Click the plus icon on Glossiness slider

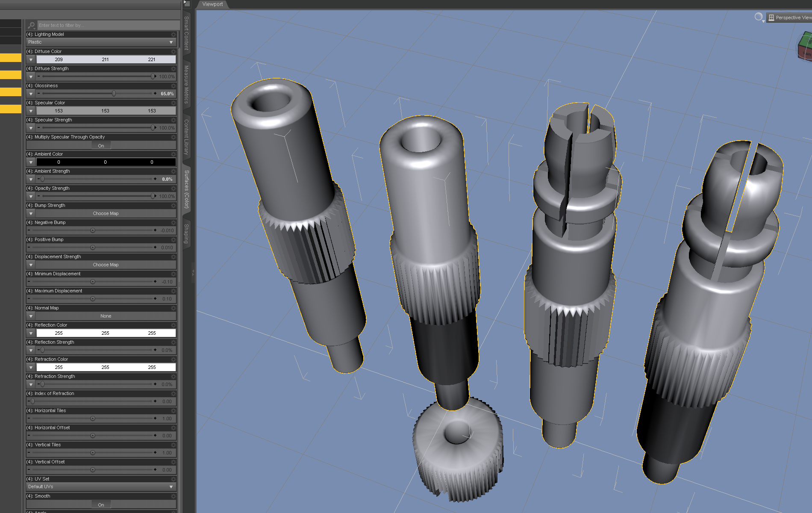point(155,93)
